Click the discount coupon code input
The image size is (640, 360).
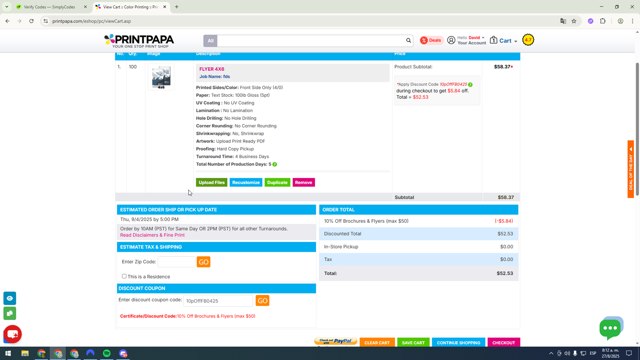point(218,301)
